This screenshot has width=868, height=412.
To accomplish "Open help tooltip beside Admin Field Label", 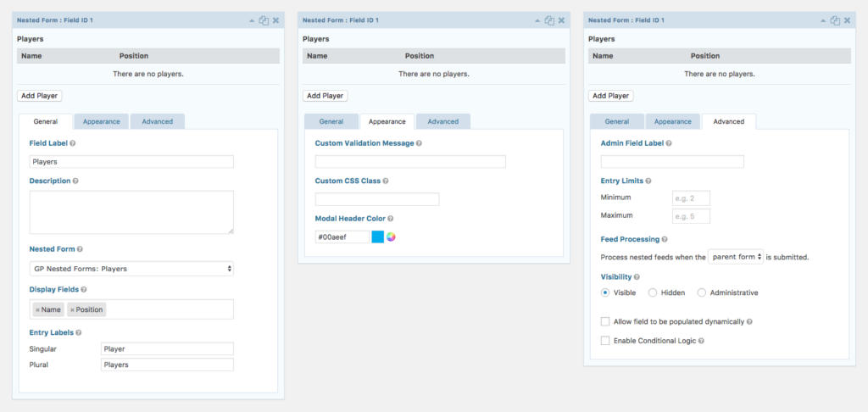I will click(669, 143).
